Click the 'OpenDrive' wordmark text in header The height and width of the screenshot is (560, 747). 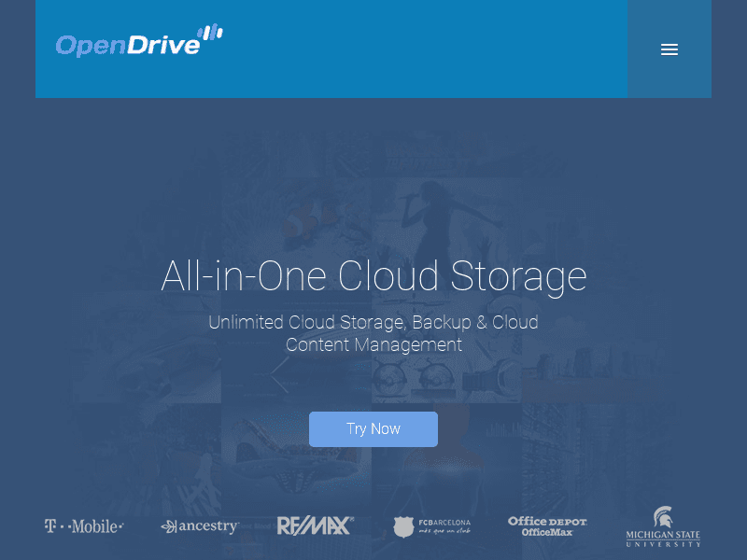coord(126,42)
